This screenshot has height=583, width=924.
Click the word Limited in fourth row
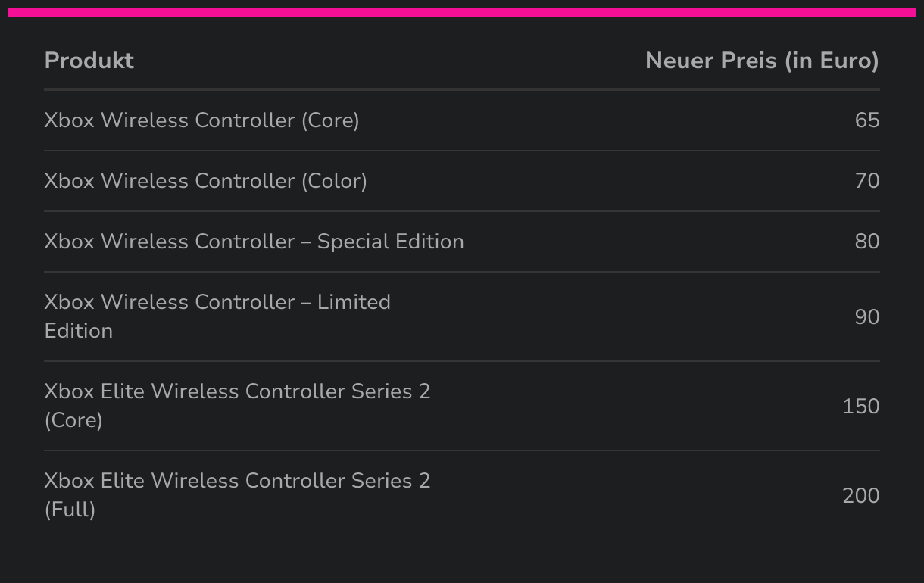point(354,302)
